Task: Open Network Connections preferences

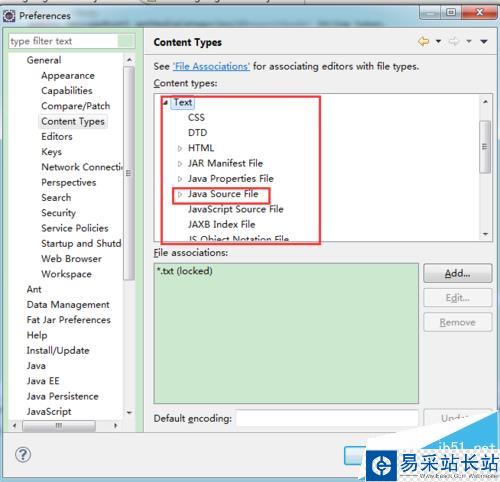Action: (x=82, y=167)
